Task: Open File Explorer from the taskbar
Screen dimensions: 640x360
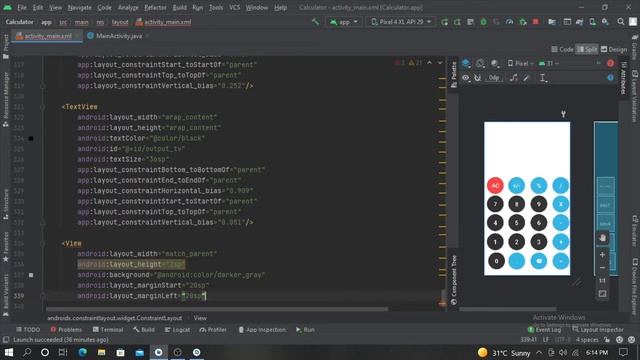Action: pos(101,352)
